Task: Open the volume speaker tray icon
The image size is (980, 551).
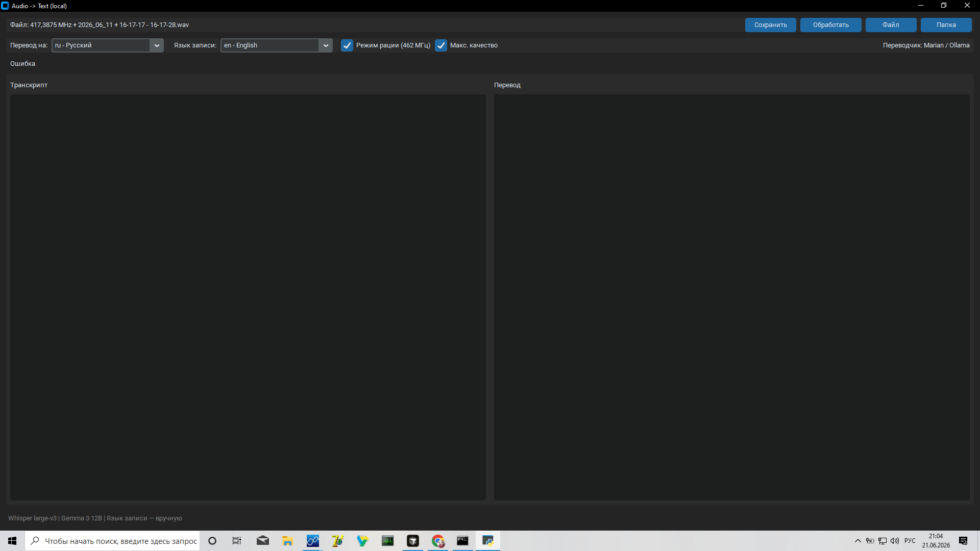Action: click(x=895, y=541)
